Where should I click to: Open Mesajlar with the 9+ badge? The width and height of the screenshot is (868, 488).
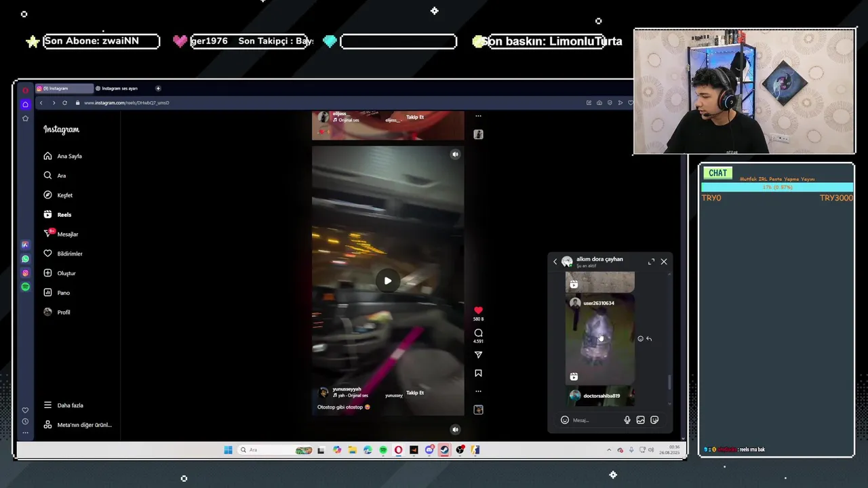(x=60, y=234)
